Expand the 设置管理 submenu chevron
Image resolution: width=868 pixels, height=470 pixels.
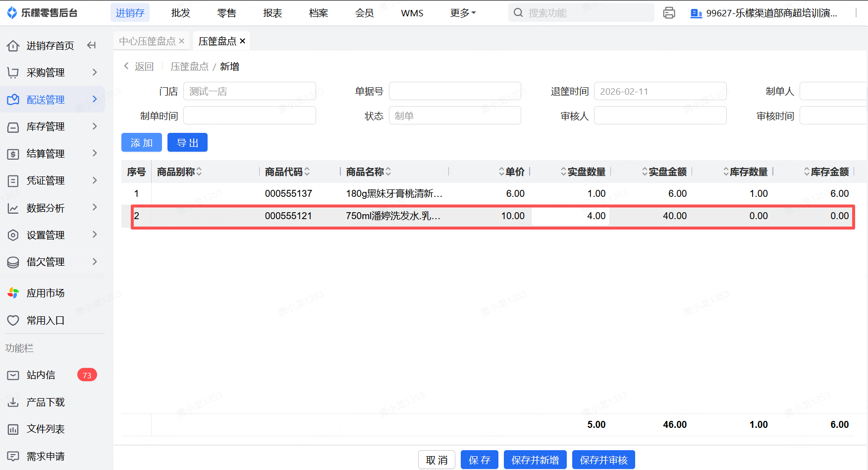[95, 235]
